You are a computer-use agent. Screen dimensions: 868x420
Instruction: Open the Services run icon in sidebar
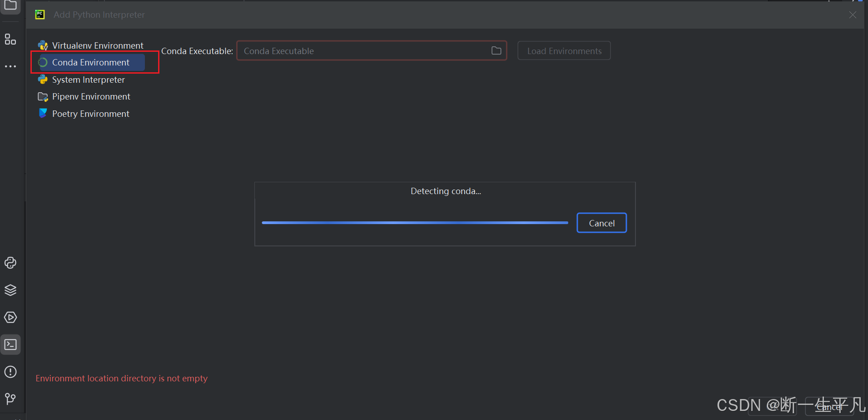pos(10,317)
